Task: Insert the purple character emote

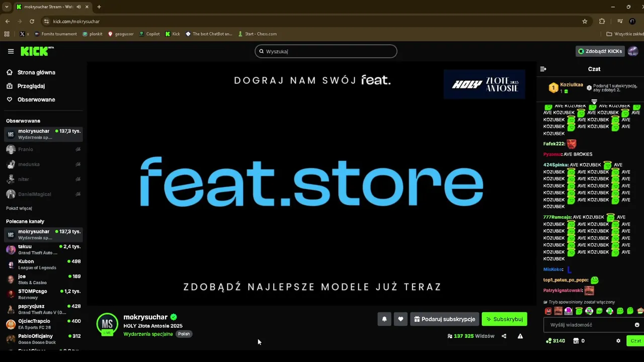Action: point(568,311)
